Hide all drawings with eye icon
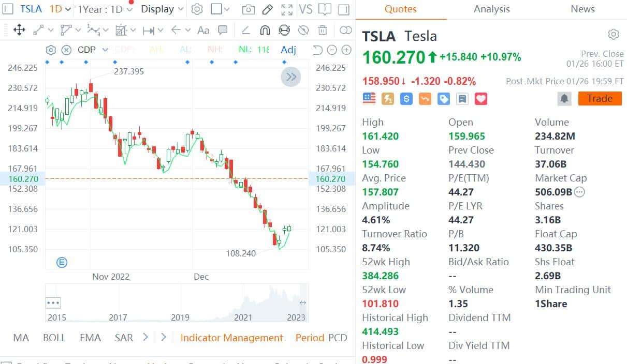Image resolution: width=627 pixels, height=364 pixels. [304, 30]
